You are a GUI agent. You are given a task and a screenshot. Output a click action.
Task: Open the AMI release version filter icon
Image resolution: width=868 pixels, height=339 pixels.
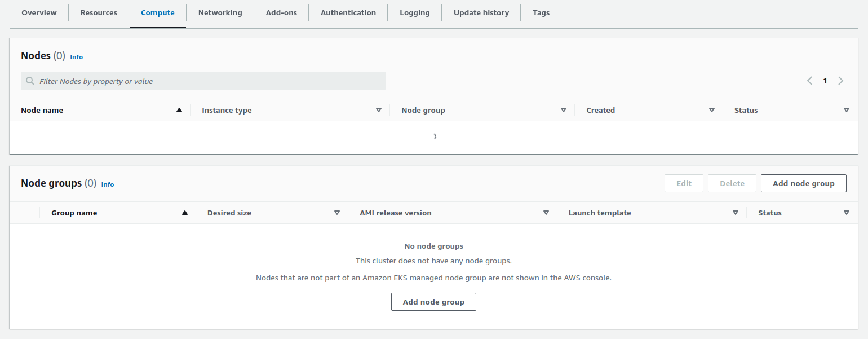[x=546, y=213]
